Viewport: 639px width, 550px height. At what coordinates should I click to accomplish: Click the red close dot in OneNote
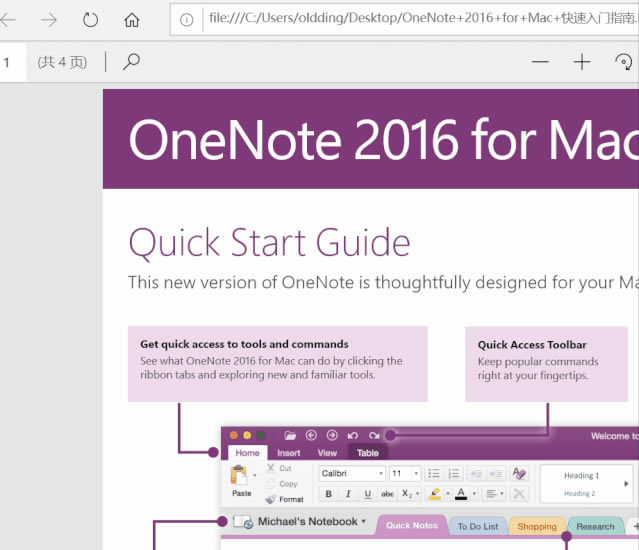point(234,435)
